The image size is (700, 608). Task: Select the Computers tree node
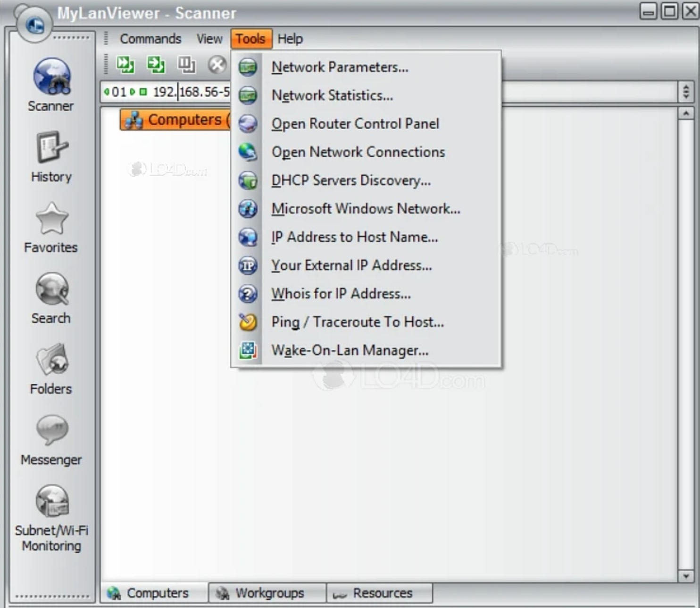pos(175,120)
